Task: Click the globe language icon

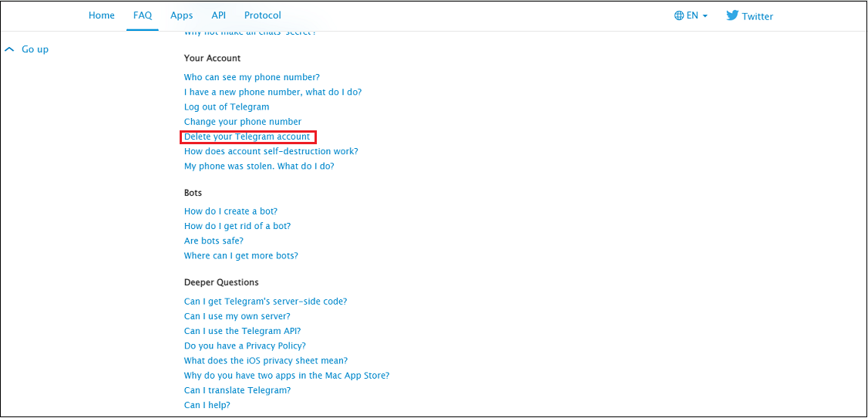Action: tap(679, 15)
